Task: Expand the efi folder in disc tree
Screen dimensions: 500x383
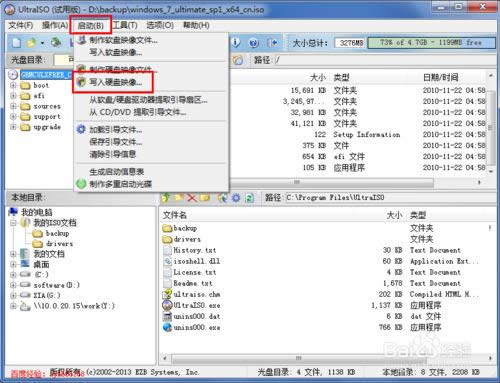Action: tap(13, 96)
